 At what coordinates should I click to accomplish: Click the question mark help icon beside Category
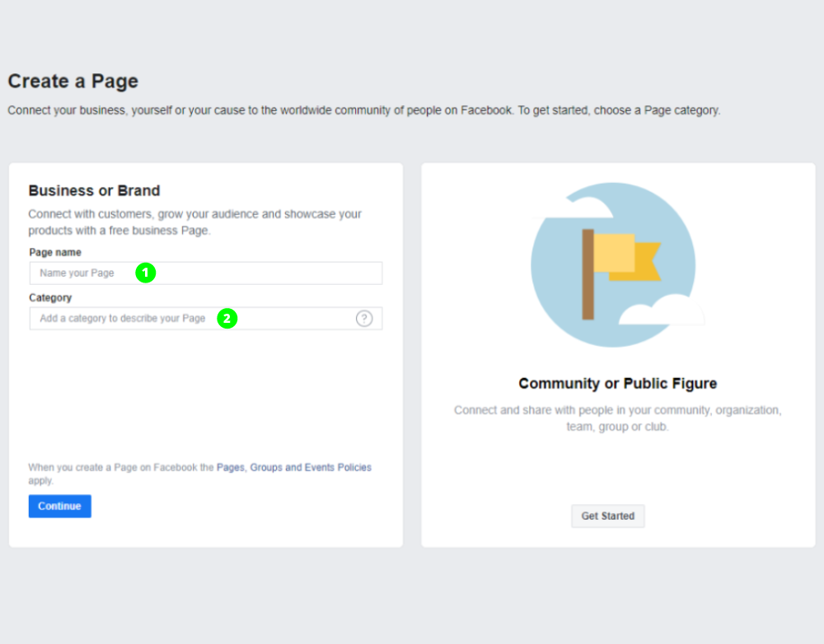point(364,318)
